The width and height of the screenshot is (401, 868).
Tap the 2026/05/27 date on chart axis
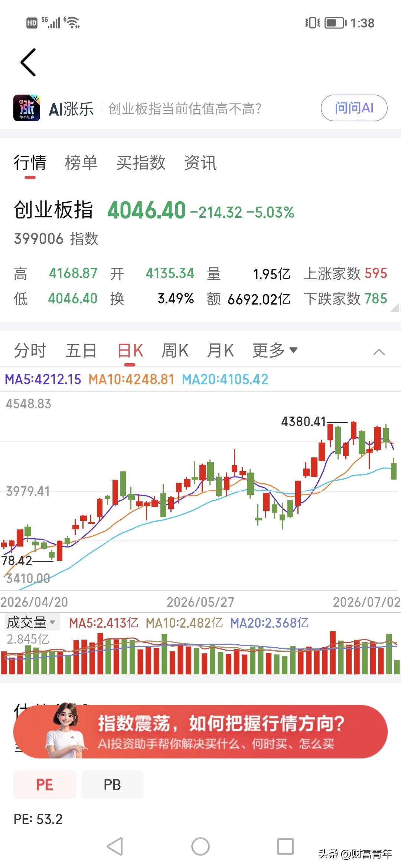200,602
